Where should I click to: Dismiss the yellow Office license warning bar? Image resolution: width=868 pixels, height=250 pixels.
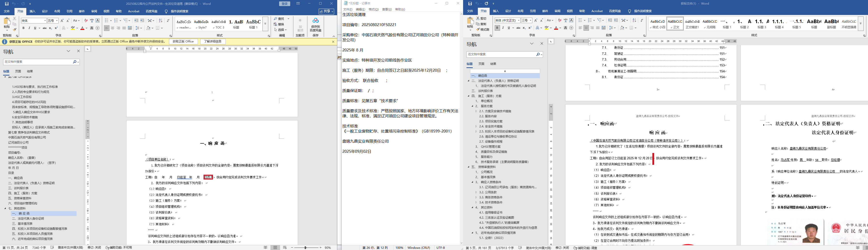pos(333,42)
